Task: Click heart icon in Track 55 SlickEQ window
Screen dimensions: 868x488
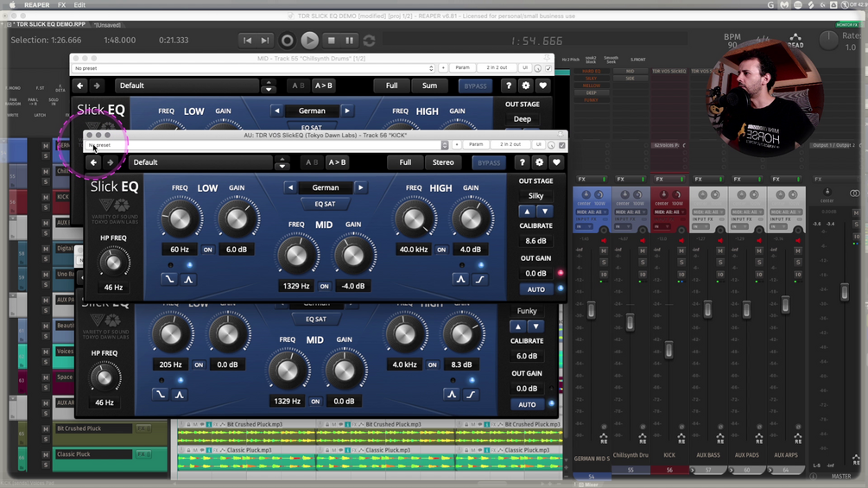Action: click(x=542, y=86)
